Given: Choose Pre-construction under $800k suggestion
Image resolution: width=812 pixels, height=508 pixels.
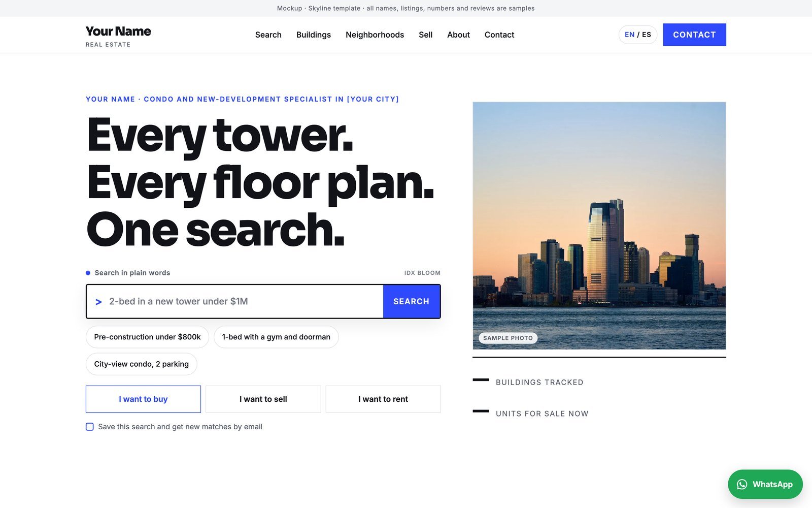Looking at the screenshot, I should point(147,337).
